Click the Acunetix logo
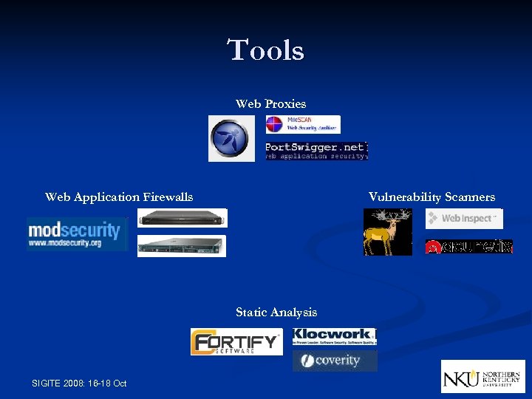 469,247
